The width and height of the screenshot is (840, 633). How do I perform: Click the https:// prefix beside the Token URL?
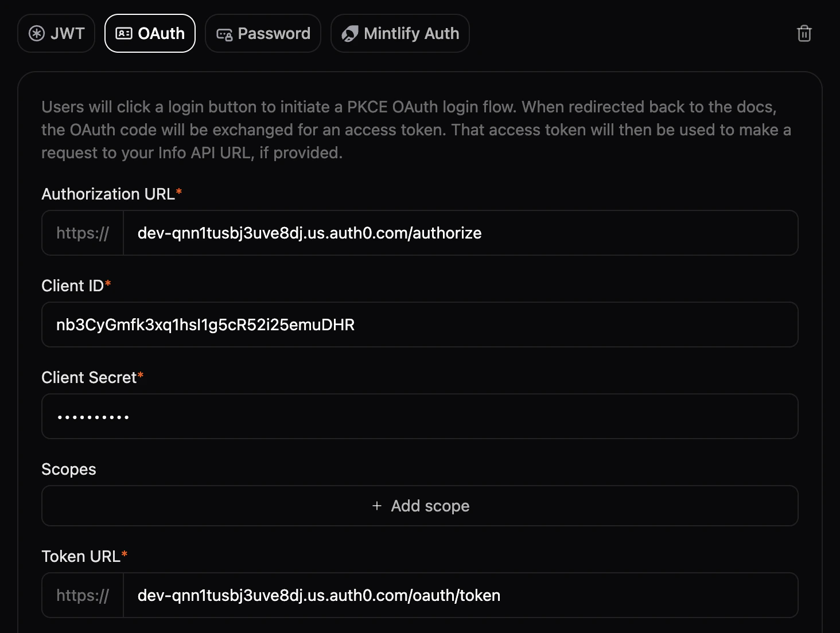tap(82, 595)
